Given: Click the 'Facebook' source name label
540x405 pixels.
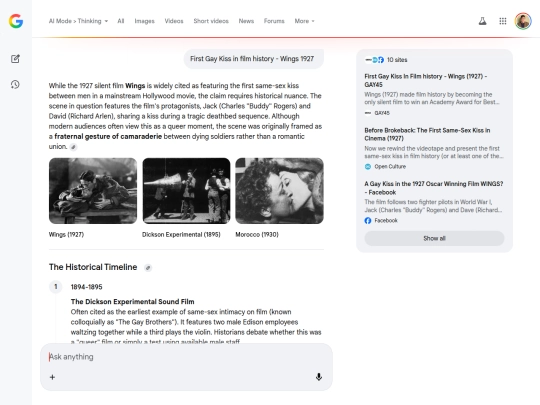Looking at the screenshot, I should click(386, 220).
